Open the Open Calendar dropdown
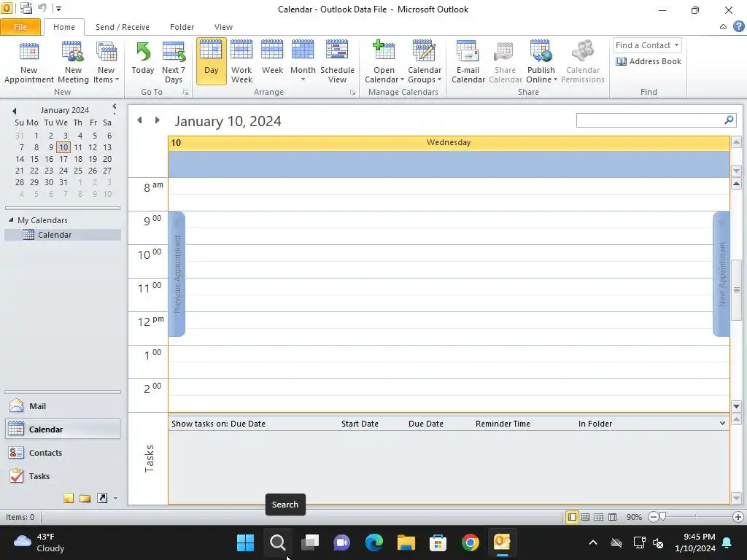The height and width of the screenshot is (560, 747). [x=384, y=63]
